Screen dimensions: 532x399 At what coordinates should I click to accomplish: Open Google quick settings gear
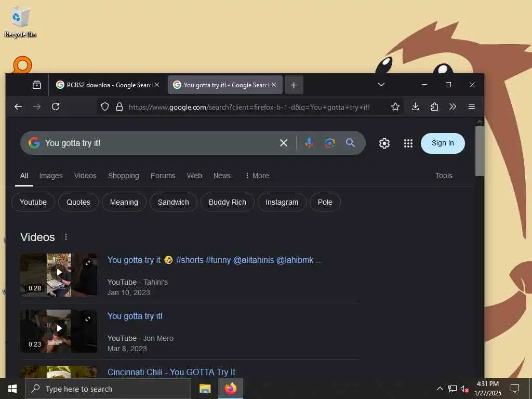384,143
